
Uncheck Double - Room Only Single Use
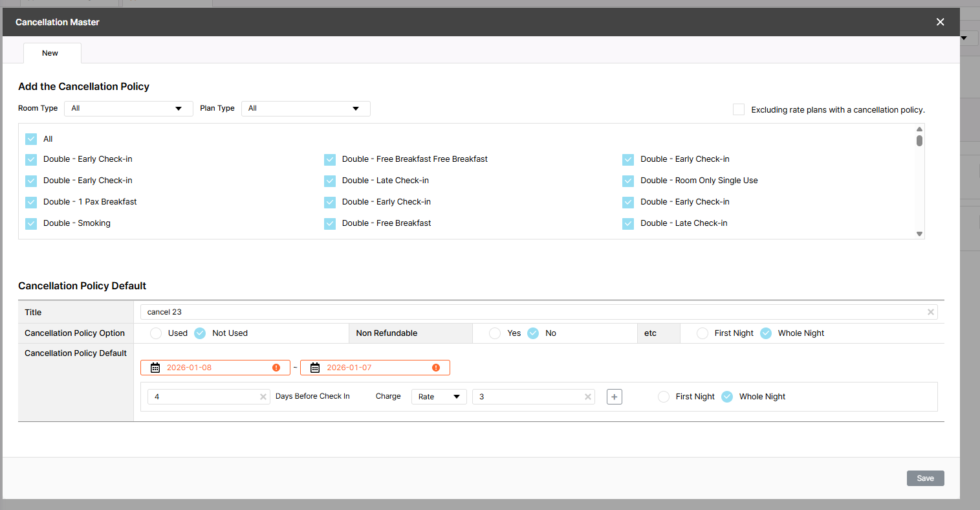click(x=627, y=181)
